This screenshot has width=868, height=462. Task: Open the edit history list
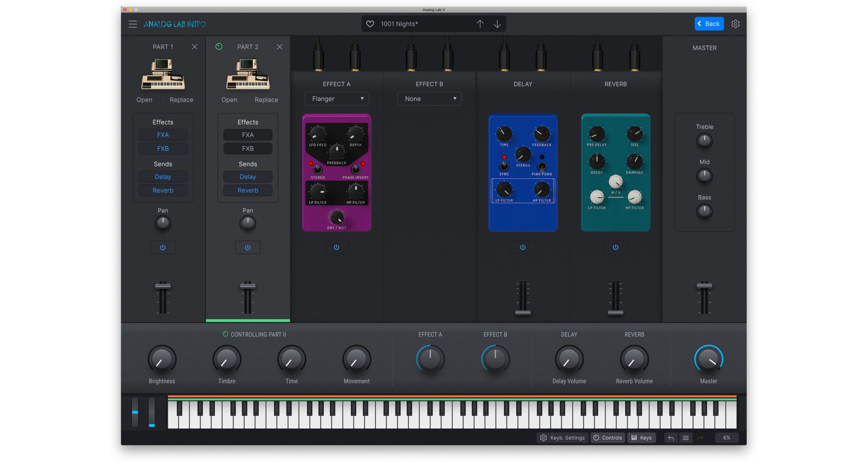click(685, 438)
